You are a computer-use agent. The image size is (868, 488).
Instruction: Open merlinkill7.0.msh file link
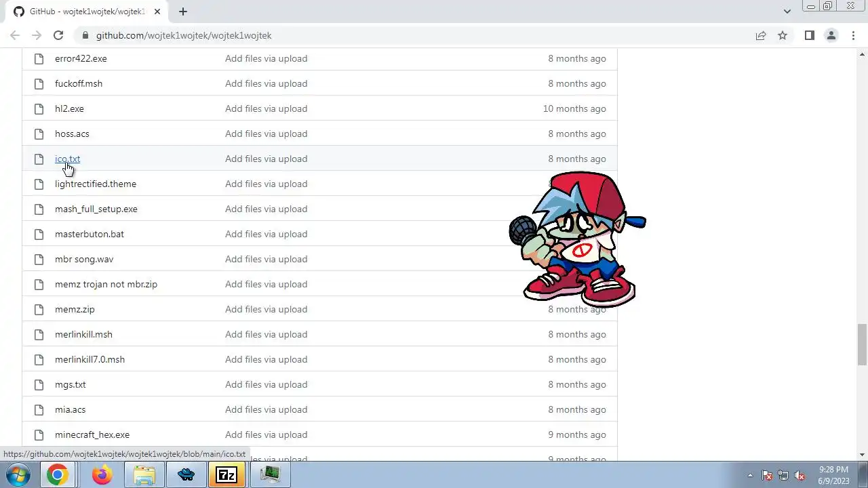(90, 359)
